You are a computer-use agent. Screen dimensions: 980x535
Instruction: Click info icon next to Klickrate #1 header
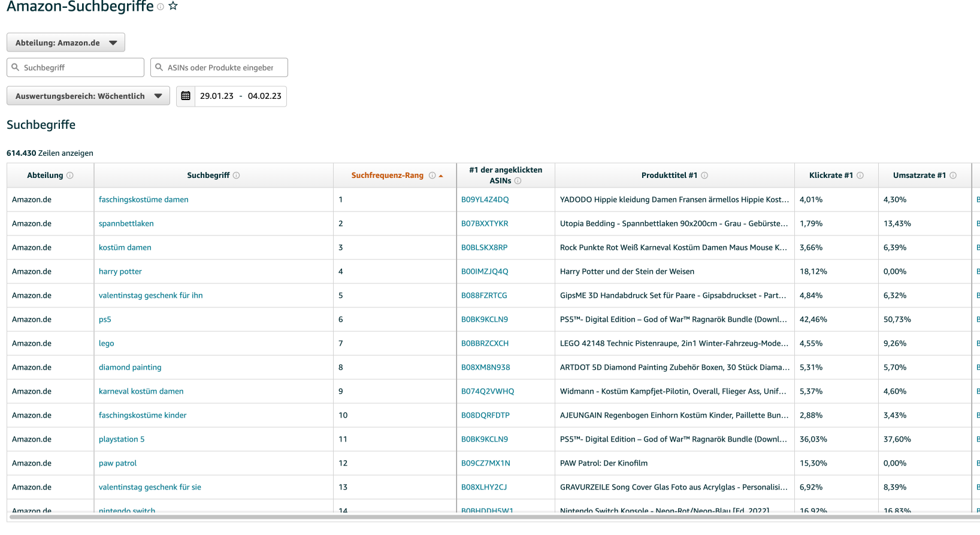[860, 175]
